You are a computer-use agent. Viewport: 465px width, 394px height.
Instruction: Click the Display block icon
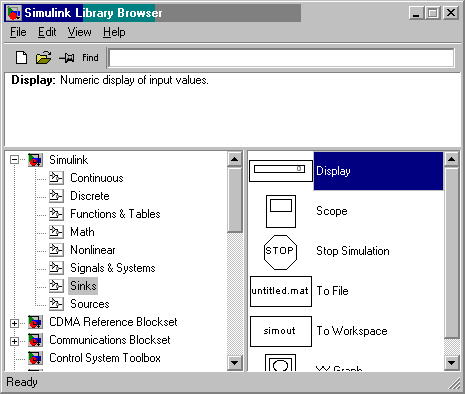coord(281,171)
